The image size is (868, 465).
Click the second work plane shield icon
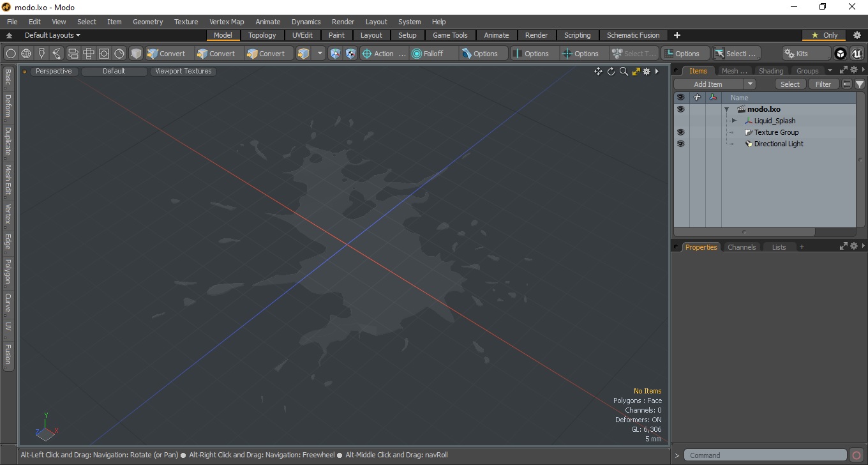tap(350, 54)
